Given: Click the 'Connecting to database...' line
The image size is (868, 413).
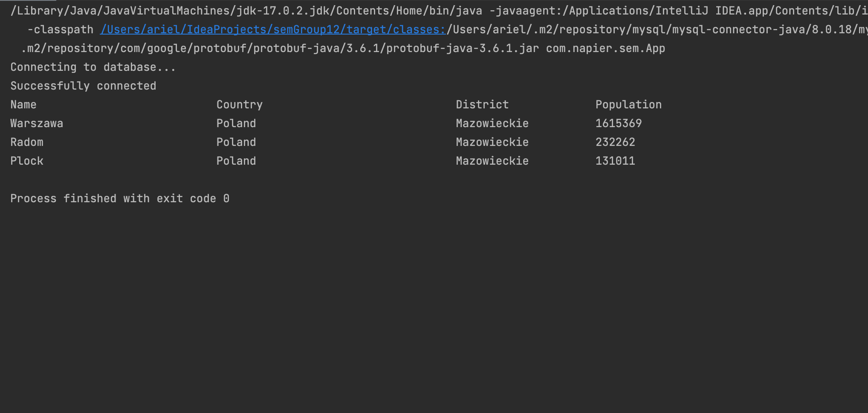Looking at the screenshot, I should coord(93,67).
